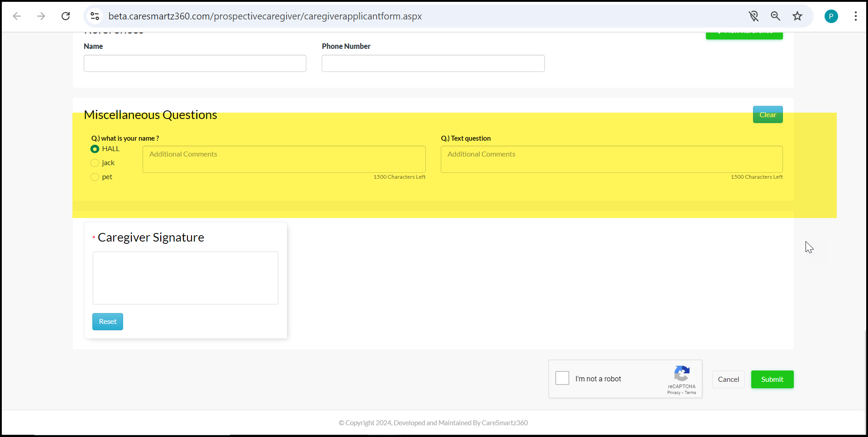
Task: Open site information icon in address bar
Action: pos(95,16)
